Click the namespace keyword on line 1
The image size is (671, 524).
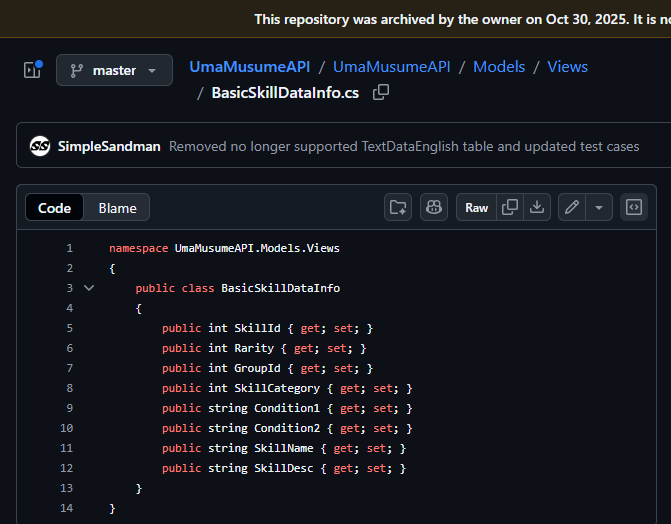pos(139,248)
